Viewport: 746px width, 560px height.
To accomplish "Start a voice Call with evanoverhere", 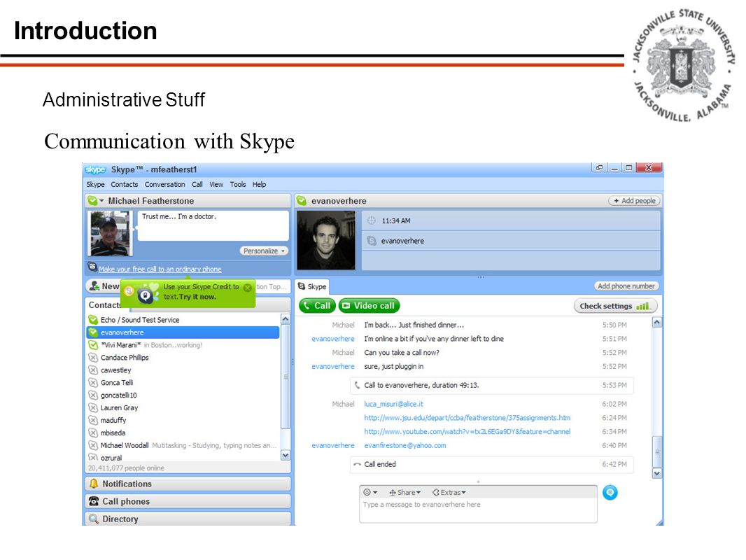I will point(317,306).
